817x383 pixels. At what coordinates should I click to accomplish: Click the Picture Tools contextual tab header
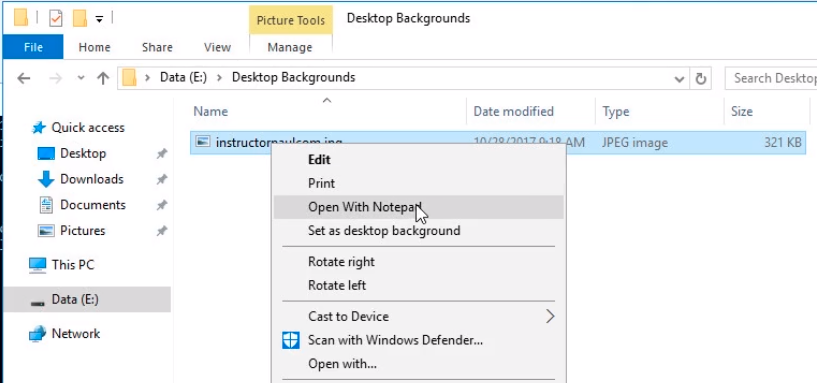click(x=291, y=20)
